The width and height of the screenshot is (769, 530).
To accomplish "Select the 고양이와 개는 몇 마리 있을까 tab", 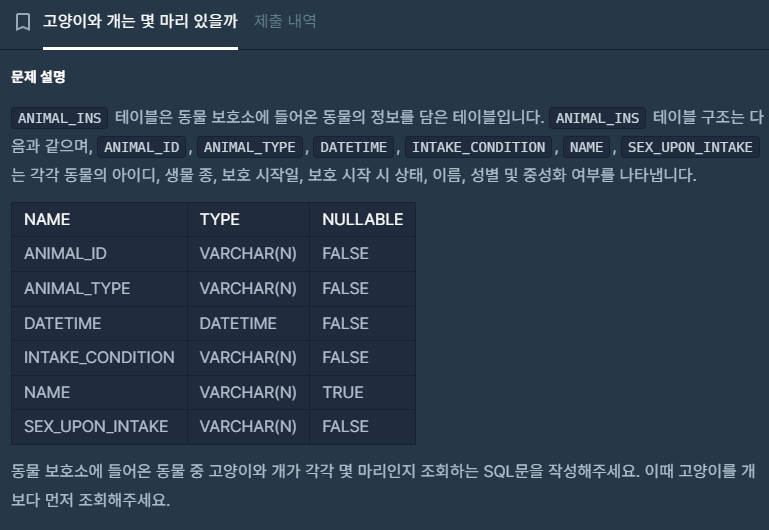I will (140, 21).
